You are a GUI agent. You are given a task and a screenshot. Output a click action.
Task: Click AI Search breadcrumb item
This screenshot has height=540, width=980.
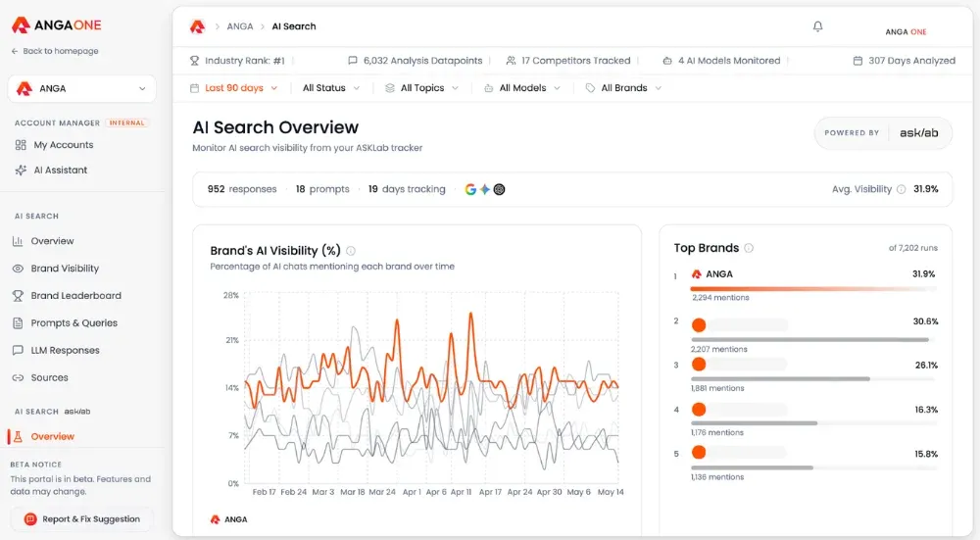pyautogui.click(x=294, y=26)
